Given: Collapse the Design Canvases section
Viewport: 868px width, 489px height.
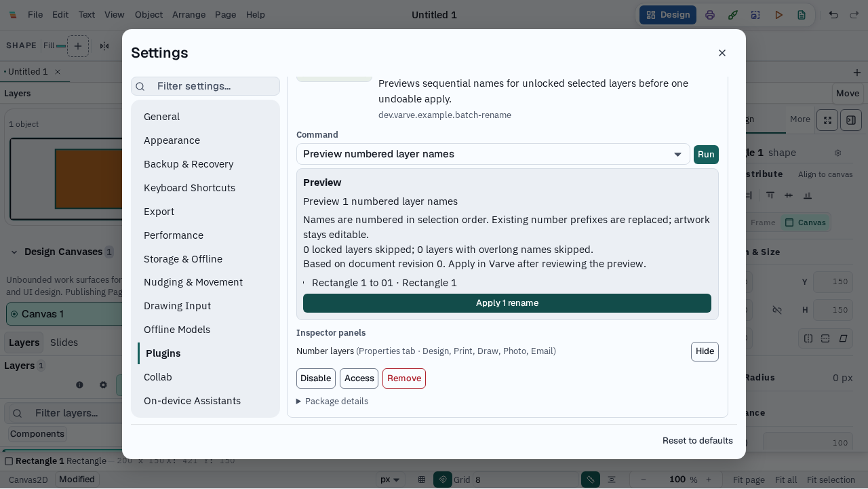Looking at the screenshot, I should pos(14,252).
